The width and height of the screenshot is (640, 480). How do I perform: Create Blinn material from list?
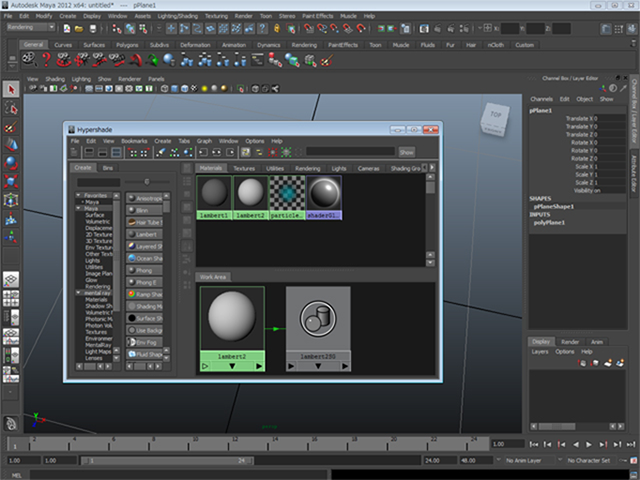pyautogui.click(x=144, y=210)
